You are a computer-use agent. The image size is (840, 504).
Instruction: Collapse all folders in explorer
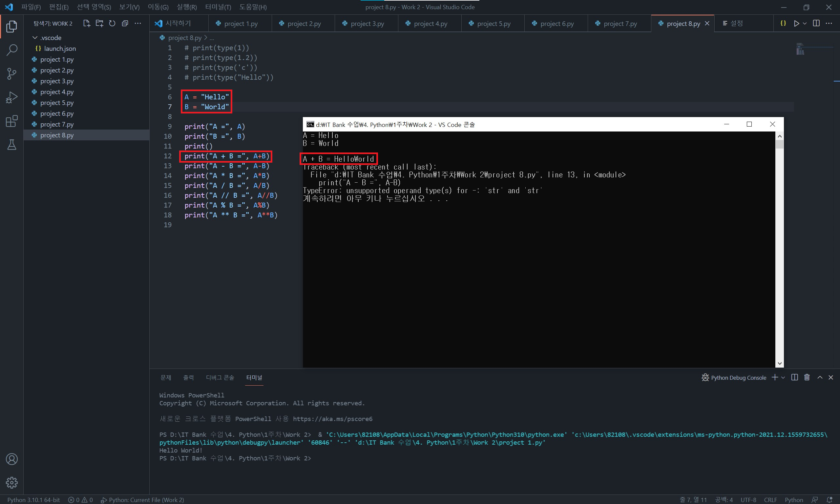click(125, 23)
